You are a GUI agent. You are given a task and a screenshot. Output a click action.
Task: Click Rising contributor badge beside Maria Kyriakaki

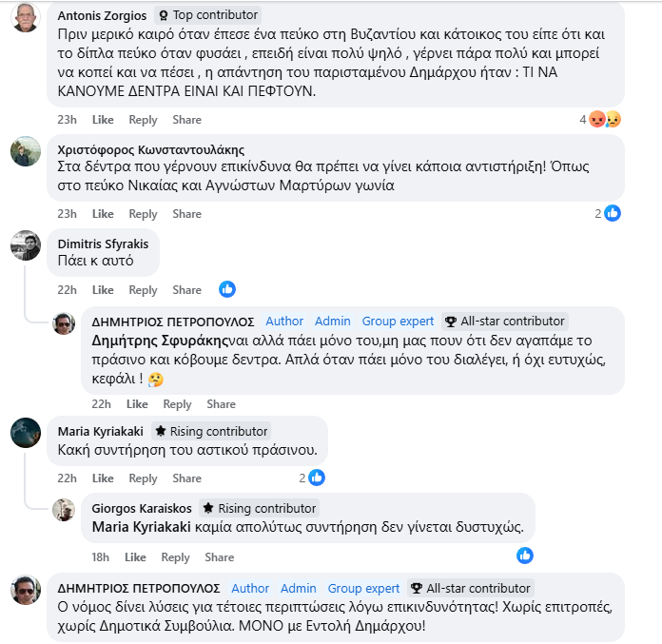(x=212, y=431)
